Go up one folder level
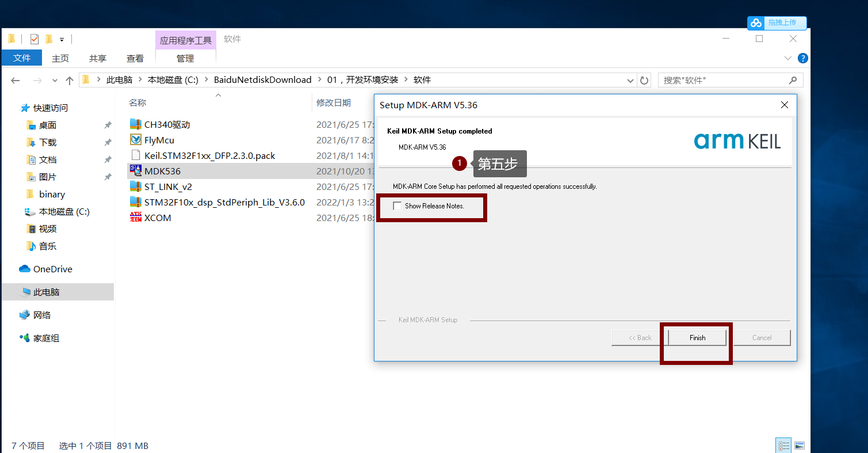The width and height of the screenshot is (868, 453). tap(70, 81)
